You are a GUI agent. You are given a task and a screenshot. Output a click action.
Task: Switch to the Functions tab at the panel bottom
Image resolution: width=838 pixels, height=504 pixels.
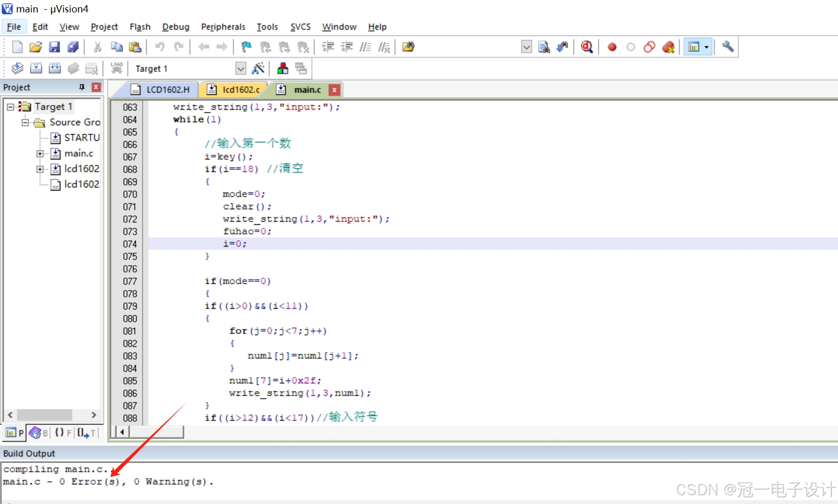click(x=63, y=433)
